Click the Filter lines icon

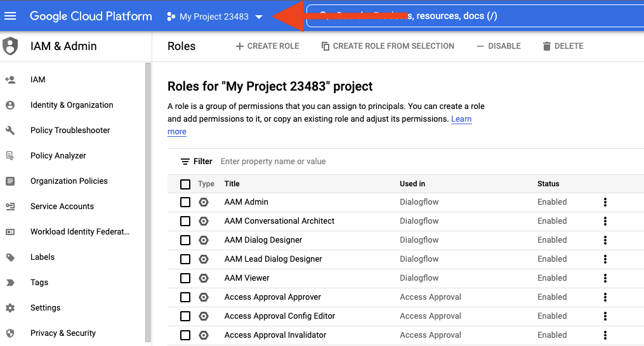(x=185, y=162)
